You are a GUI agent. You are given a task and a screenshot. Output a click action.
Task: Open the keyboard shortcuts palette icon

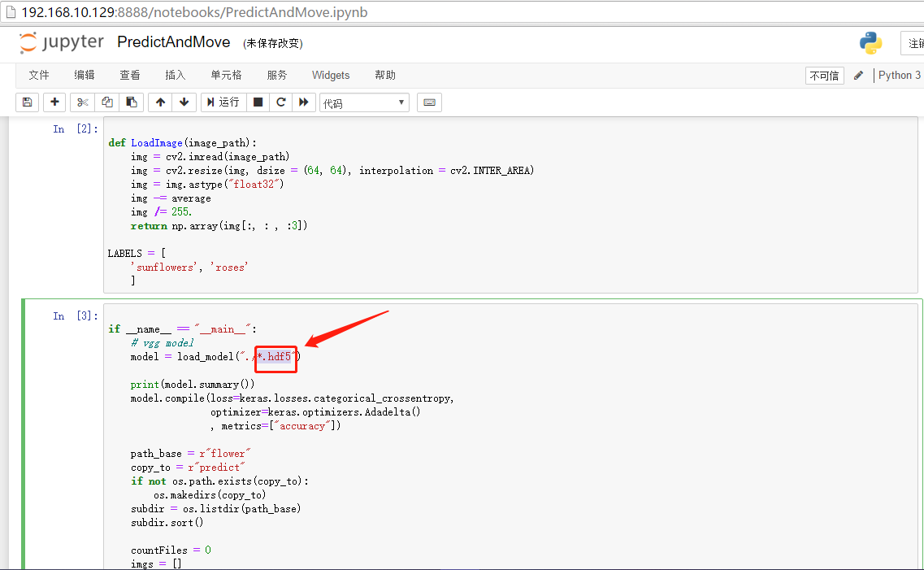(x=429, y=102)
